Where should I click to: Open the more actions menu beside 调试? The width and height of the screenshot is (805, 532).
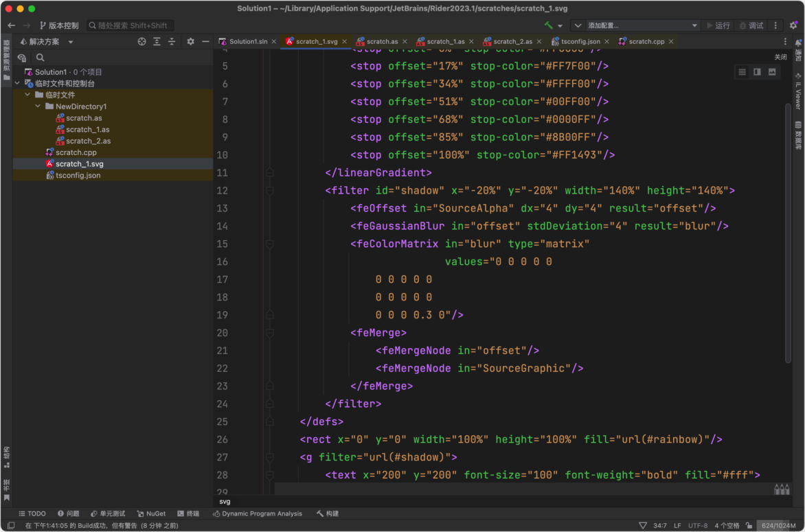click(x=775, y=25)
